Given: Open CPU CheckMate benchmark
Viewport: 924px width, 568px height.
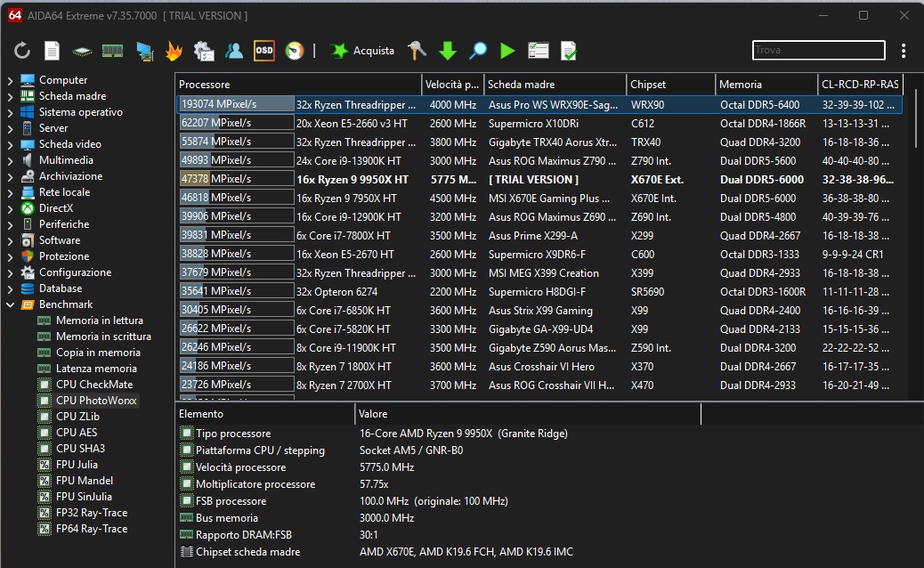Looking at the screenshot, I should click(x=94, y=385).
